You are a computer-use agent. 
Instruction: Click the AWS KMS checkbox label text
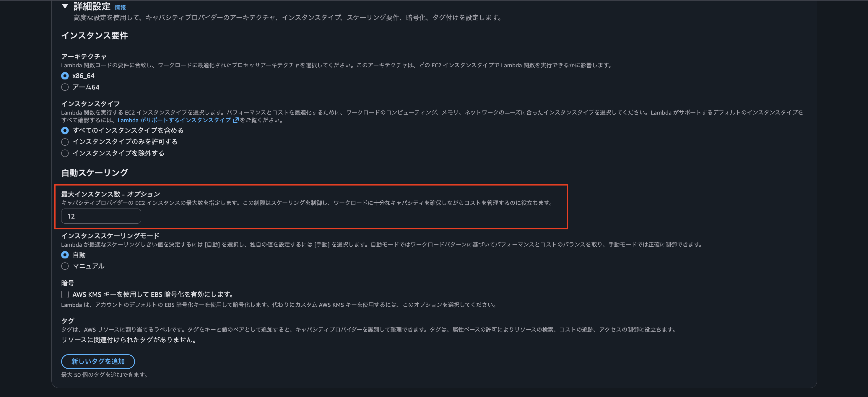tap(153, 294)
